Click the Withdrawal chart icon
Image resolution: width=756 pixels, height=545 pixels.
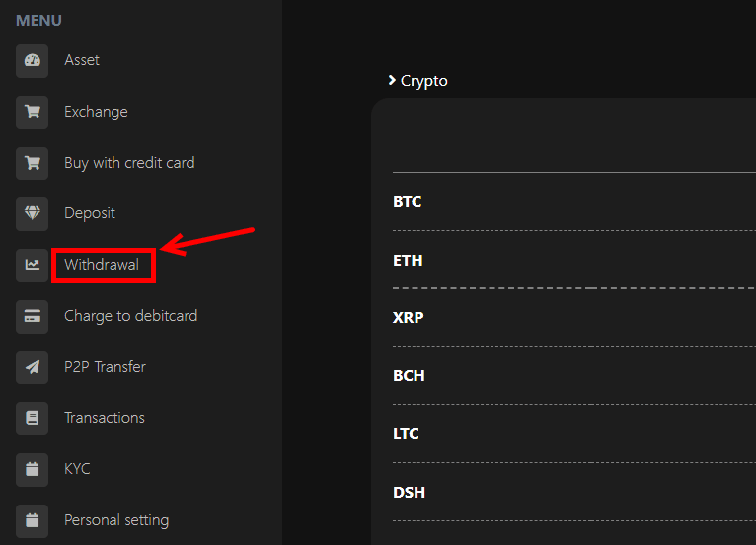(33, 265)
